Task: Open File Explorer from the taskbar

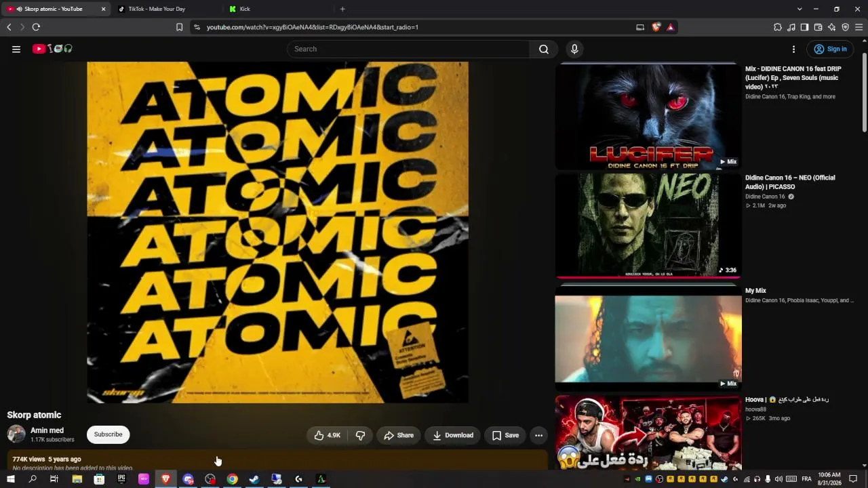Action: (x=77, y=479)
